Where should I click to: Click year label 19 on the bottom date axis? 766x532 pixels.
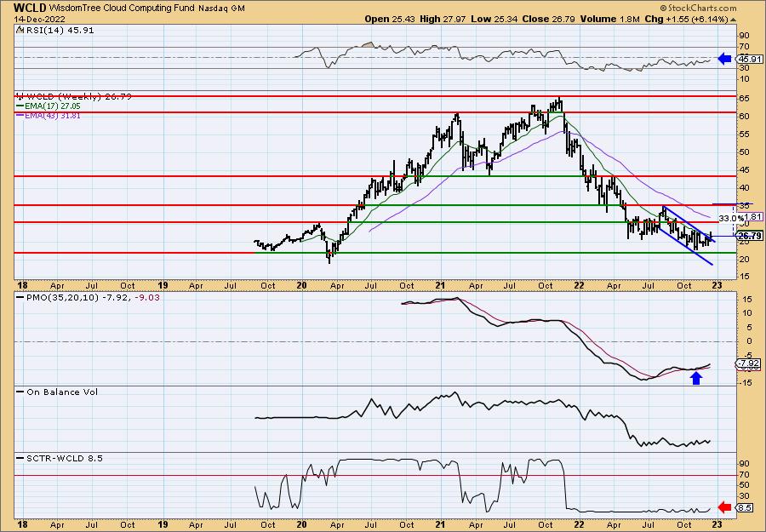pyautogui.click(x=163, y=524)
